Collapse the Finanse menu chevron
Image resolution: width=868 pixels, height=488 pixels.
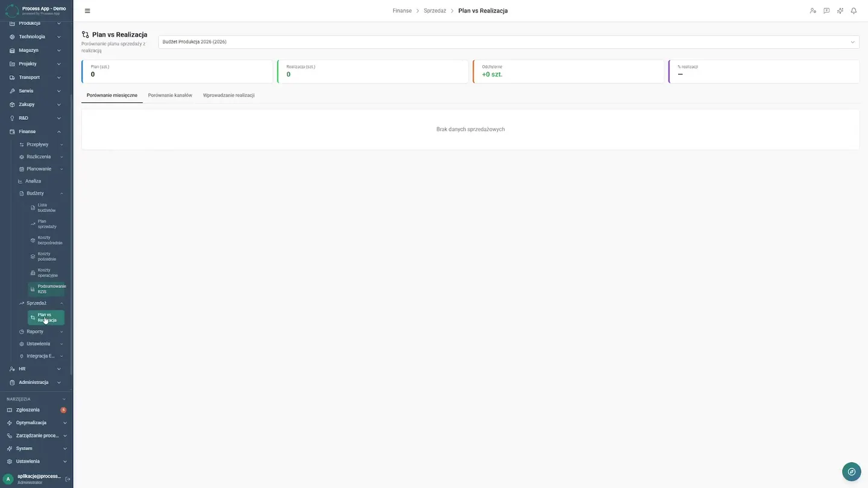pos(58,132)
